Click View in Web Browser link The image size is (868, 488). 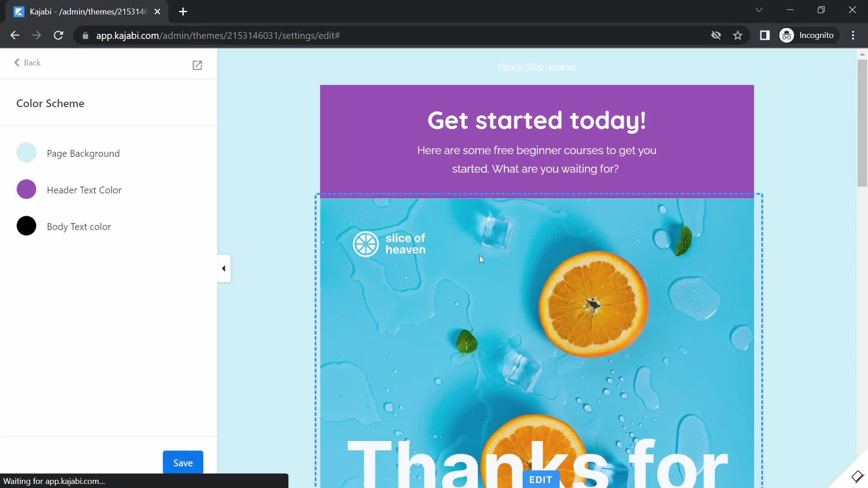click(x=536, y=67)
